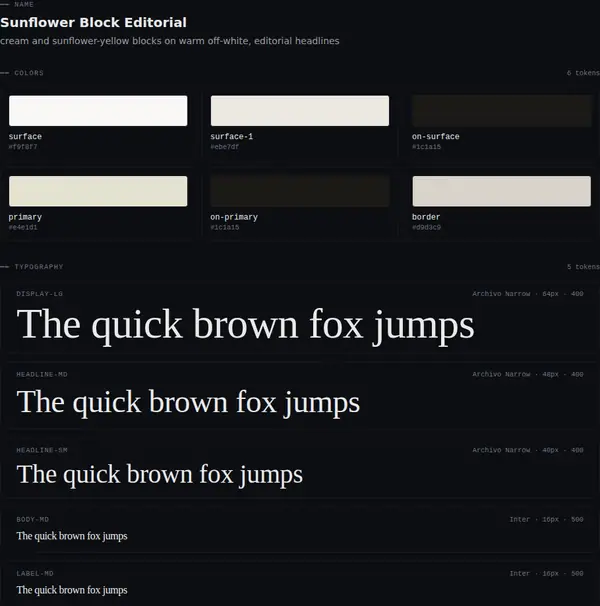
Task: Click the DISPLAY-LG label
Action: click(39, 294)
